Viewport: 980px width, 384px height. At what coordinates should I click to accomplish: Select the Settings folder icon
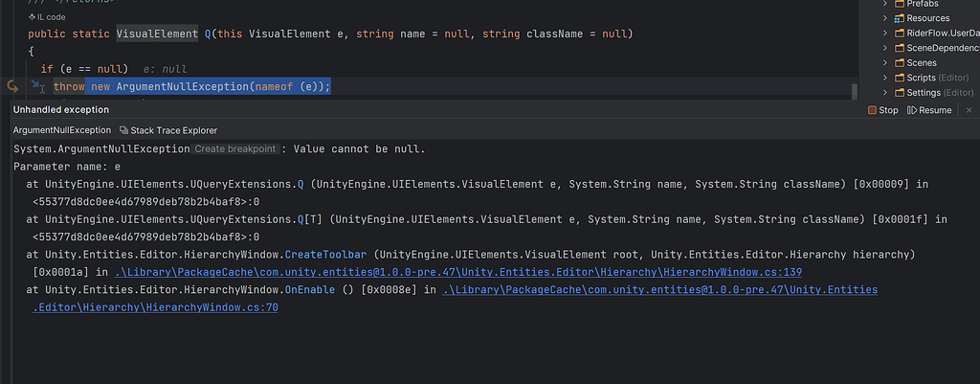pos(899,93)
